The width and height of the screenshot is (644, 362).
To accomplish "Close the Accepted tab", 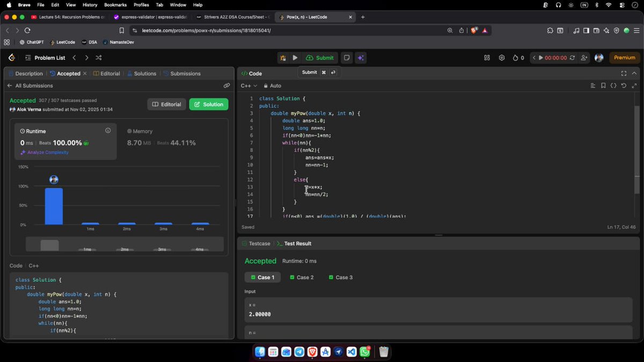I will point(85,73).
